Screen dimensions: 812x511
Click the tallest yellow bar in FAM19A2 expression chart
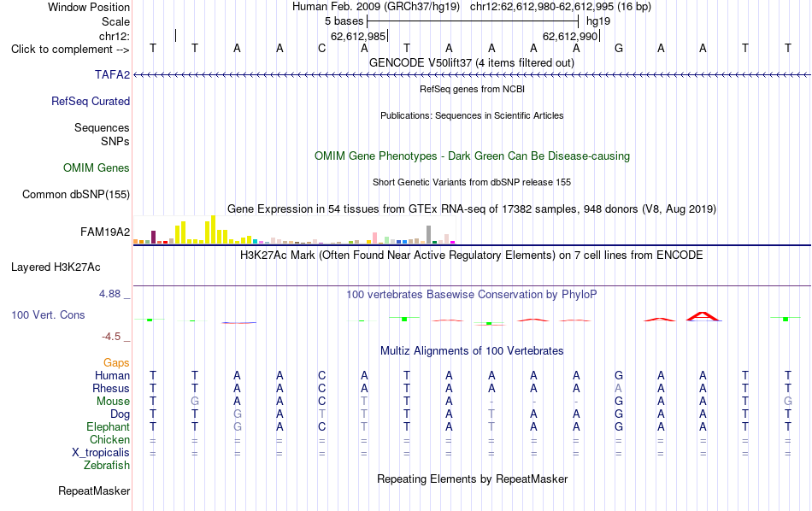(x=213, y=230)
